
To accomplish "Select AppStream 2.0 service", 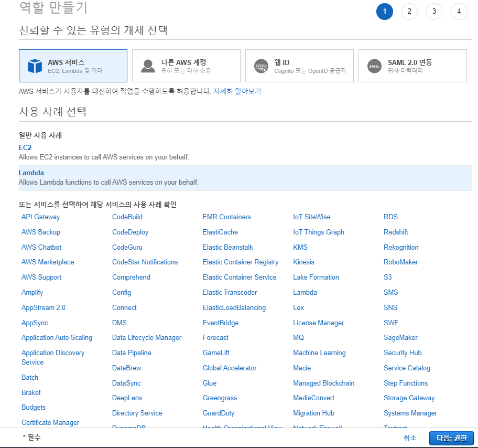I will tap(44, 307).
